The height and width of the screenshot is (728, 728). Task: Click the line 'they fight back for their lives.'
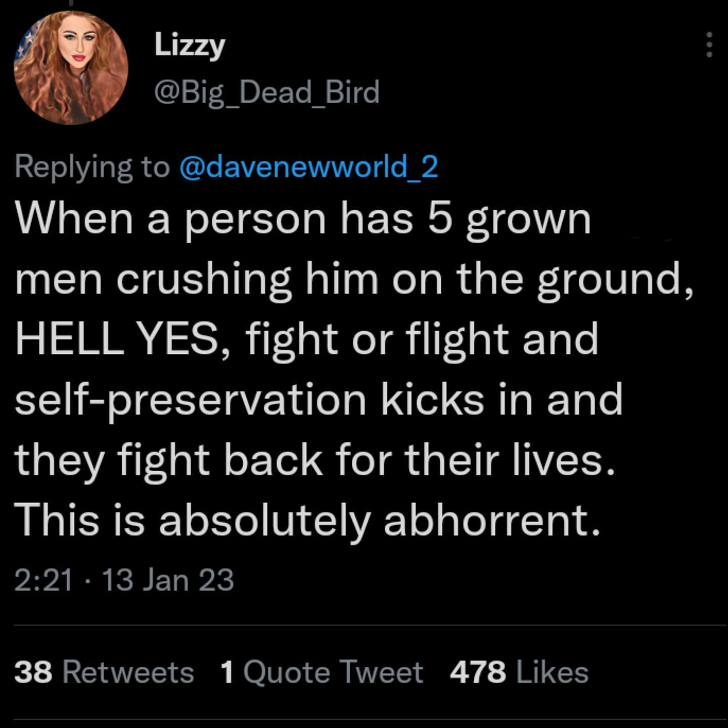click(315, 462)
